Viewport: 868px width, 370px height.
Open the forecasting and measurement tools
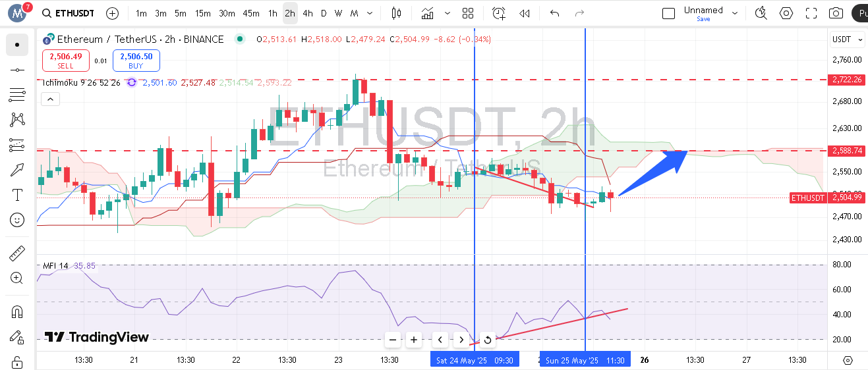click(x=17, y=145)
